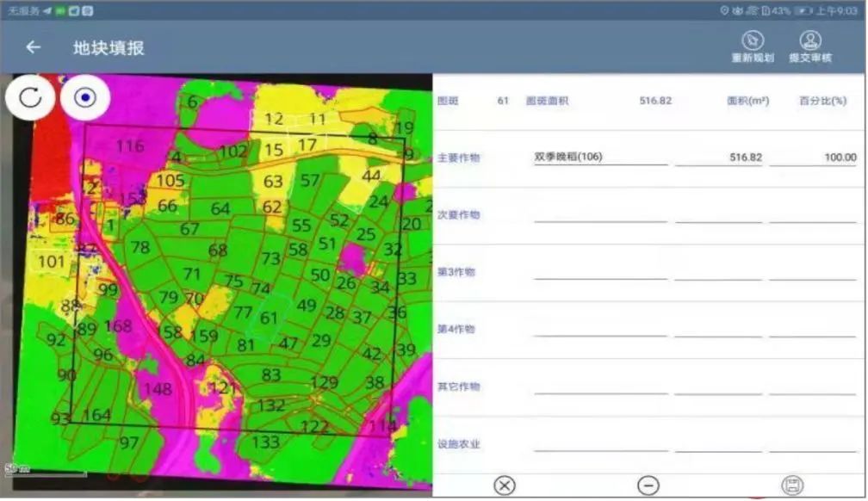The image size is (868, 501).
Task: Click the 第4作物 crop name field
Action: 600,329
